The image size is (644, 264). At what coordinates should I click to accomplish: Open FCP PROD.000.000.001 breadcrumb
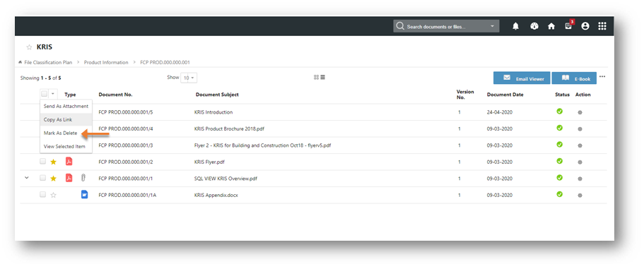pyautogui.click(x=165, y=62)
